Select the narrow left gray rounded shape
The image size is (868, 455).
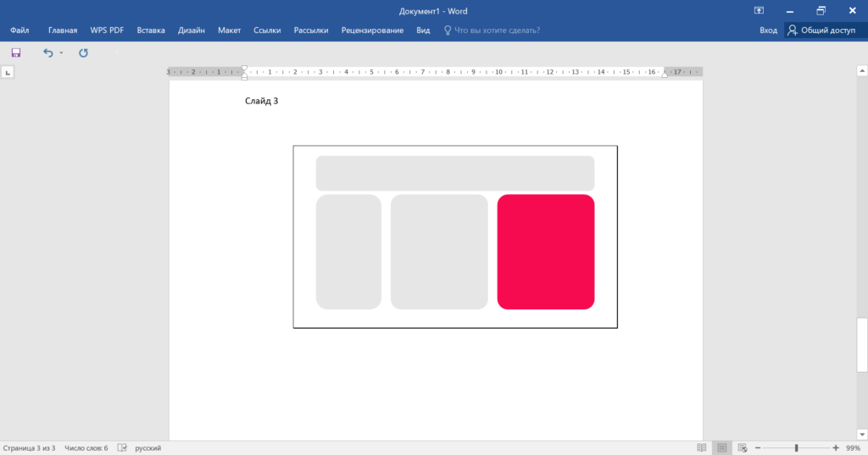(x=348, y=252)
